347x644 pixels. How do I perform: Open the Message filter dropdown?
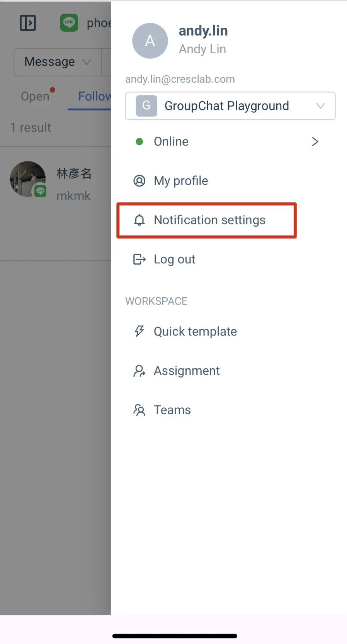pyautogui.click(x=58, y=62)
